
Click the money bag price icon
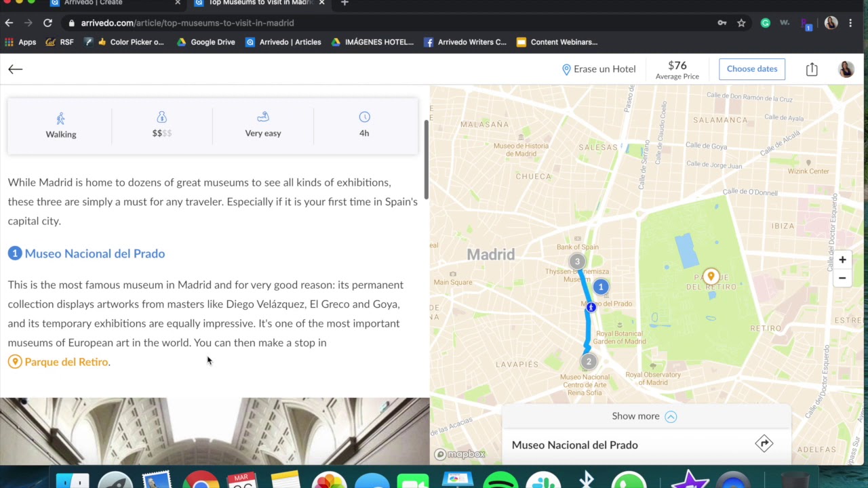(x=161, y=117)
